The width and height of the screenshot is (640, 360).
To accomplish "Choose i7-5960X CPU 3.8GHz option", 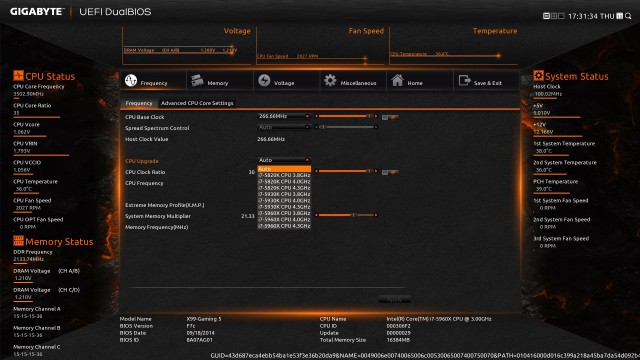I will tap(284, 213).
